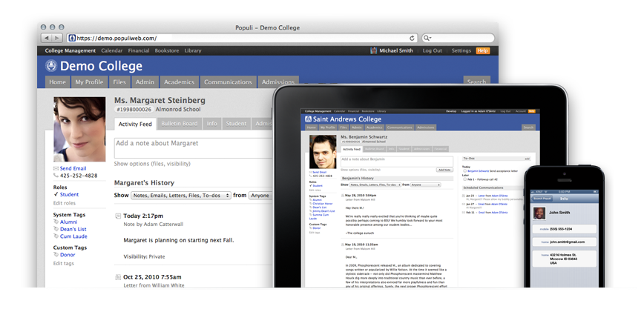Viewport: 644px width, 309px height.
Task: Click the note icon beside Today 2:17pm
Action: (x=119, y=216)
